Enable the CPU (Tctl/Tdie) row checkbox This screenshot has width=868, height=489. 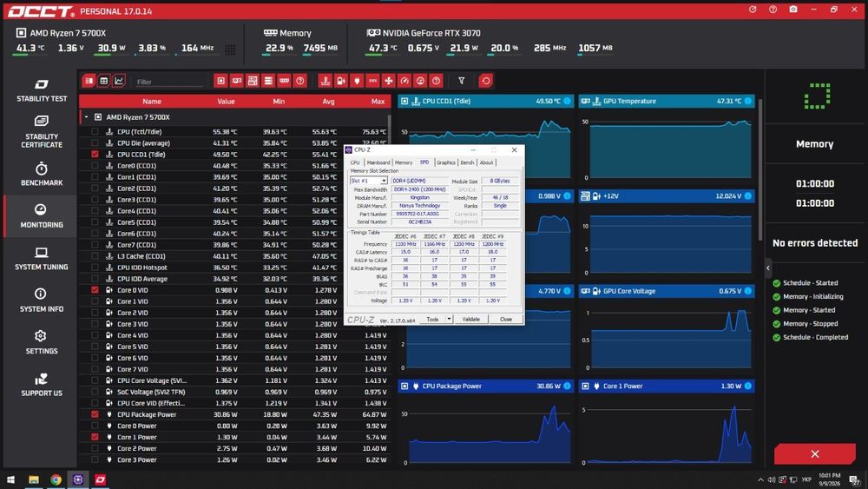95,132
